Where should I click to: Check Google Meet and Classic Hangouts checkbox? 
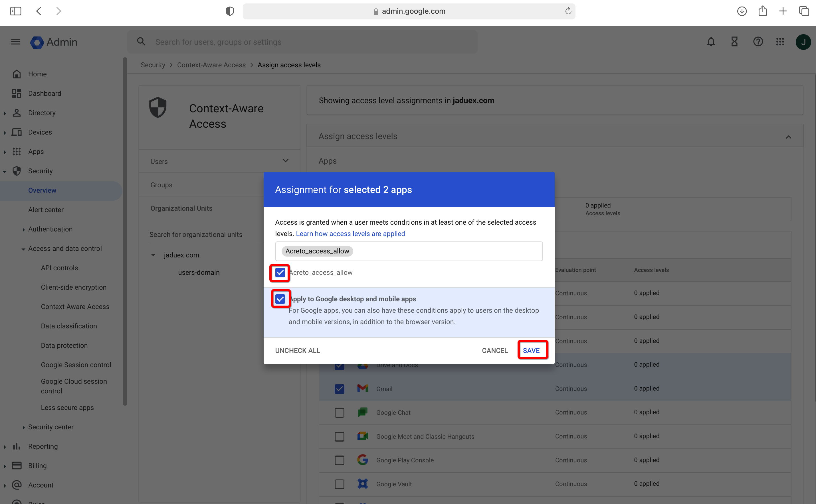(x=339, y=436)
